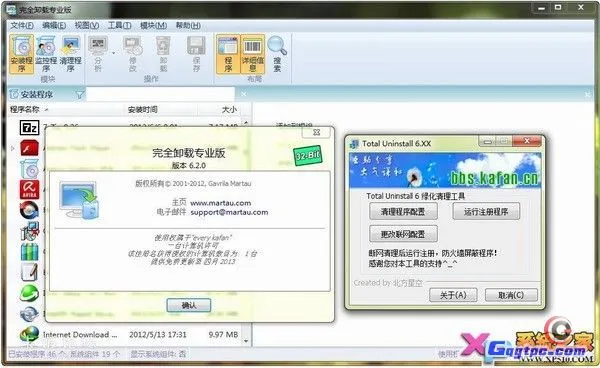Click the 9.97 MB size cell
Image resolution: width=600 pixels, height=368 pixels.
click(223, 335)
